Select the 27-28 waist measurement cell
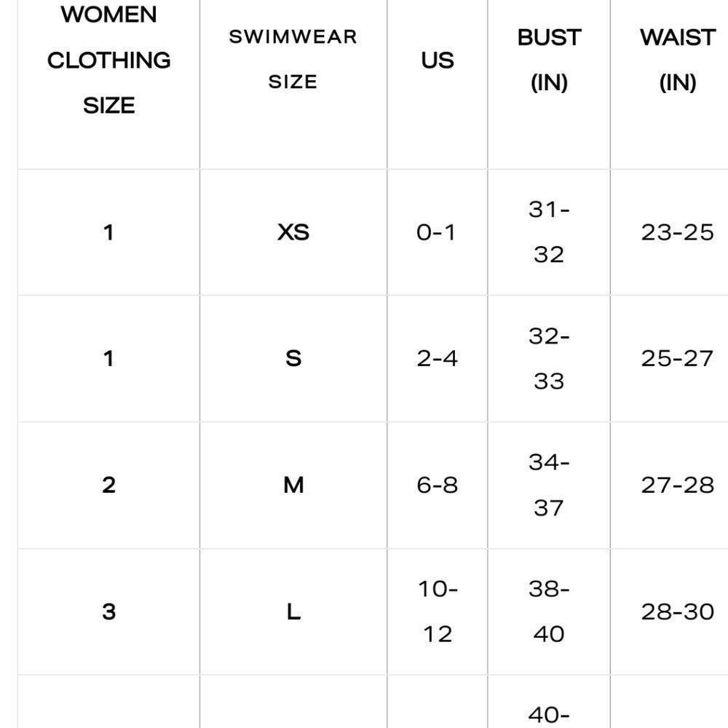Viewport: 728px width, 728px height. tap(677, 485)
